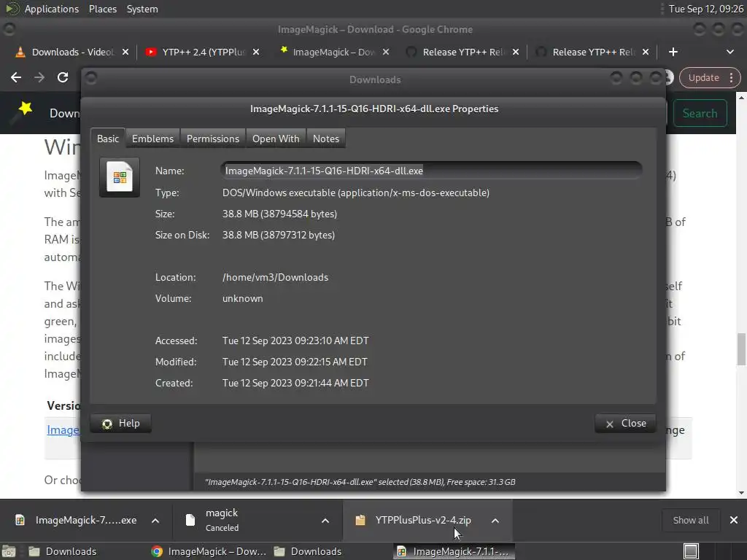Viewport: 747px width, 560px height.
Task: Click the YTPPlusPlus zip archive icon
Action: click(x=360, y=520)
